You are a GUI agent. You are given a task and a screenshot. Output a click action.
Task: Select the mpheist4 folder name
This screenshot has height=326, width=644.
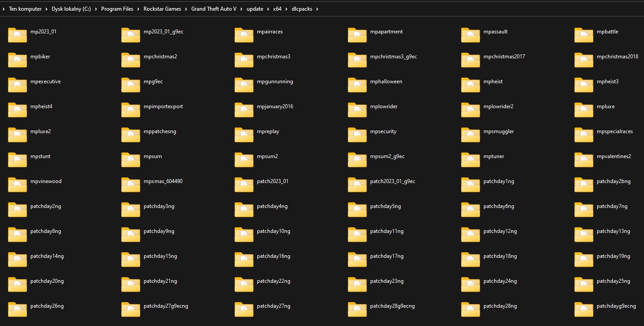[41, 106]
